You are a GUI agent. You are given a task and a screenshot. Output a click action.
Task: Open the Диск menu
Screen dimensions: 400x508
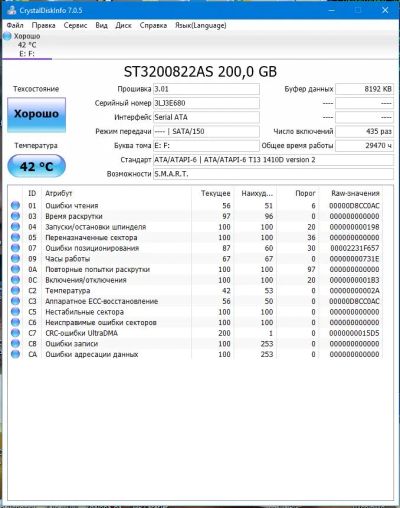pos(123,25)
